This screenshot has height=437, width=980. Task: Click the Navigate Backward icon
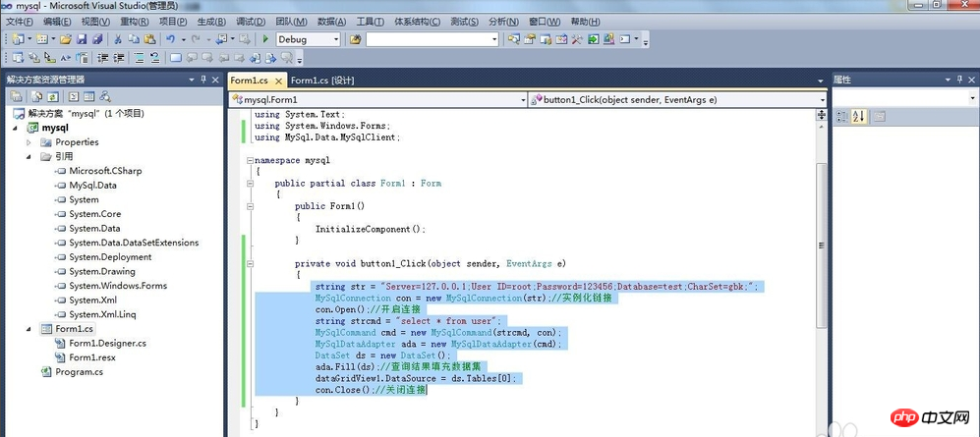point(220,39)
